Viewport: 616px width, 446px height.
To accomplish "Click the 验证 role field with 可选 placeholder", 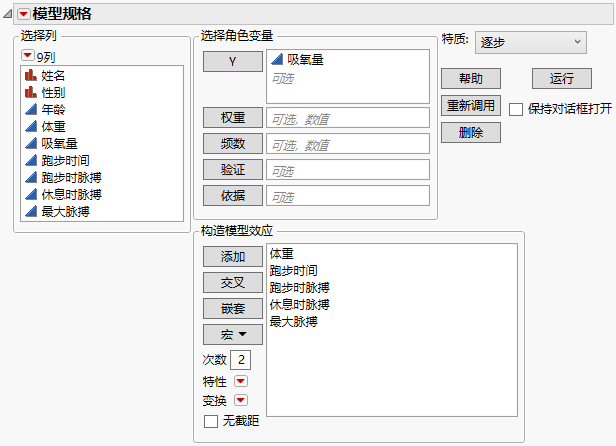I will coord(348,169).
